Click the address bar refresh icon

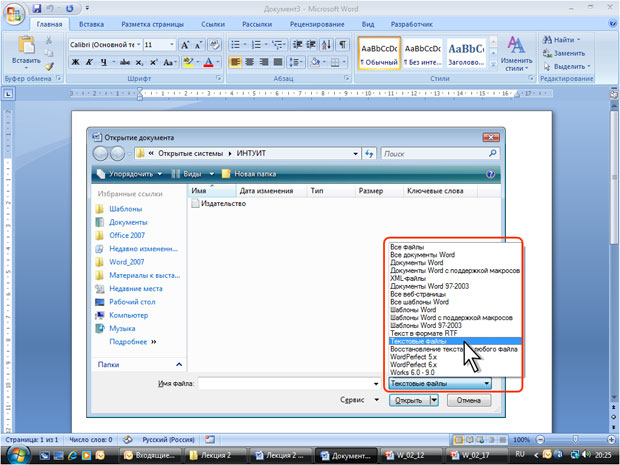[x=369, y=153]
